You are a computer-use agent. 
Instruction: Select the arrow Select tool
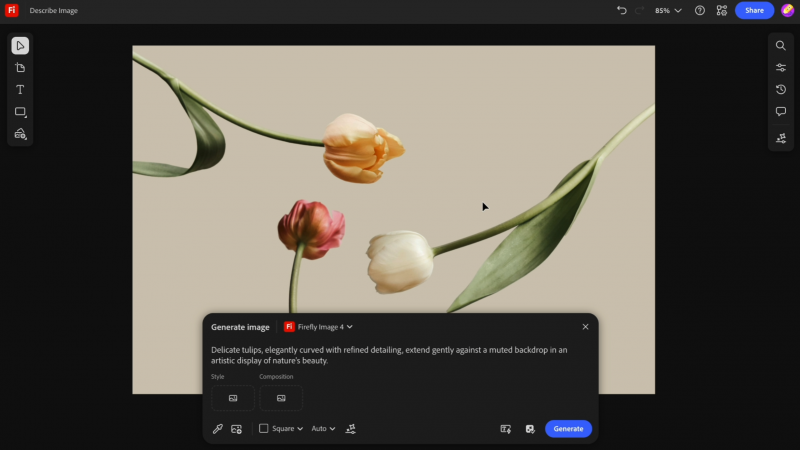pos(20,46)
